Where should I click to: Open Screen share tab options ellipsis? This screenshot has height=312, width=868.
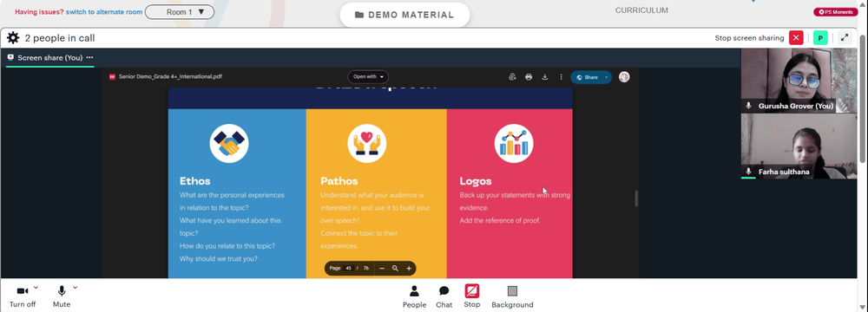89,57
